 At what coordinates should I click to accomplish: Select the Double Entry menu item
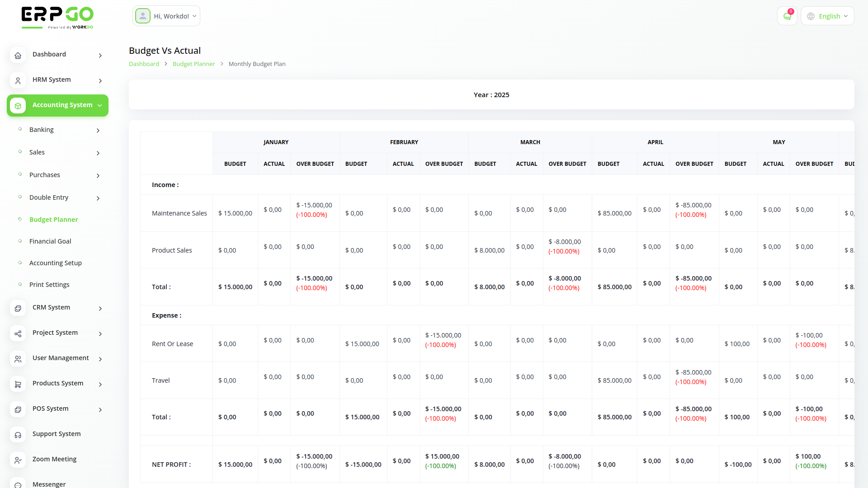(49, 197)
